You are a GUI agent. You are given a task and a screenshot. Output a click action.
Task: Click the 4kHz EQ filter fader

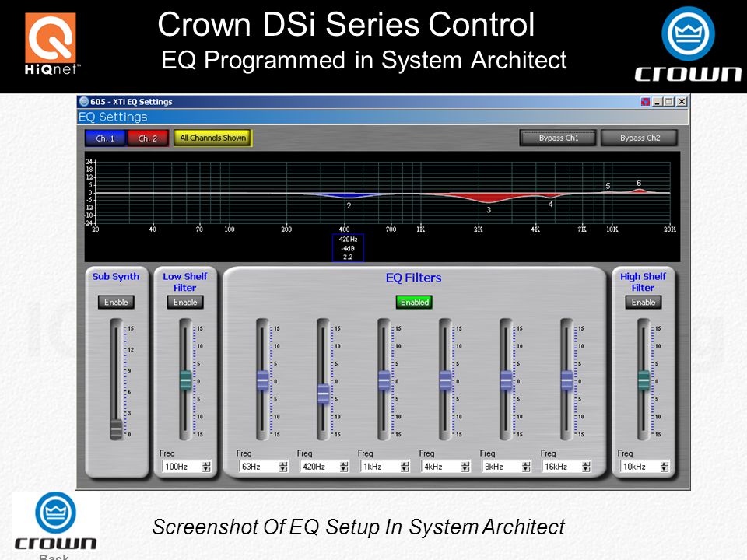tap(445, 380)
